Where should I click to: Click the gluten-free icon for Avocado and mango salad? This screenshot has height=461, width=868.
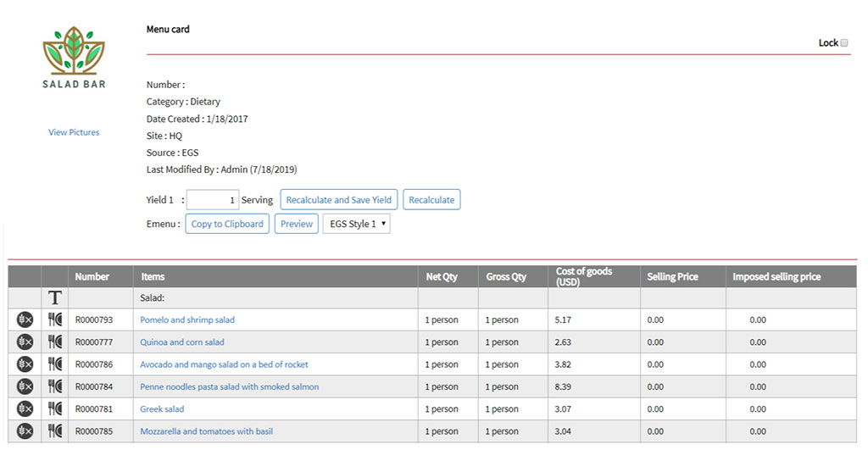[x=25, y=364]
